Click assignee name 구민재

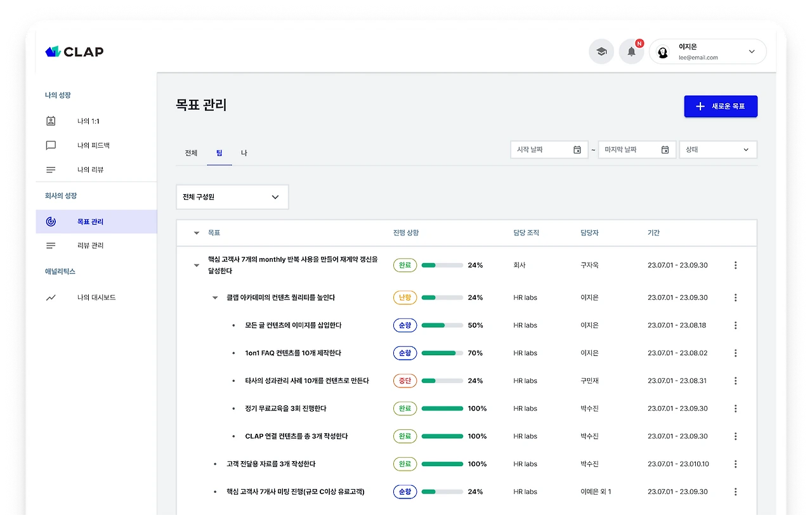(589, 381)
